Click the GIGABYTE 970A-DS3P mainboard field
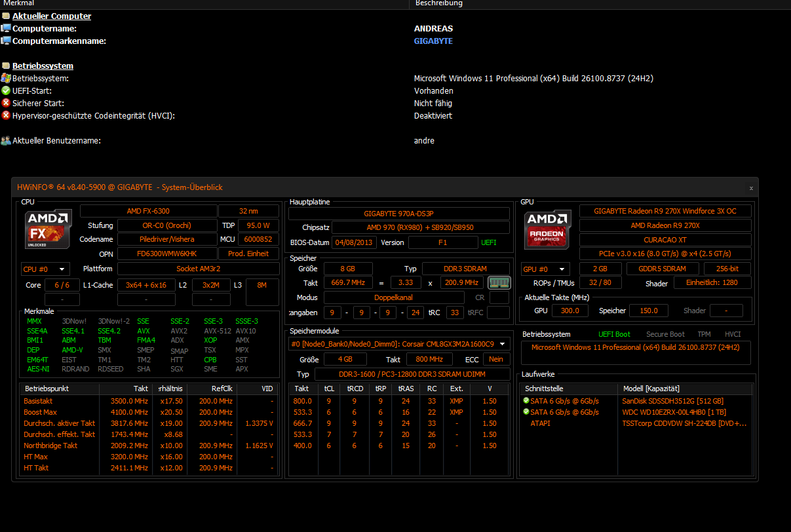791x532 pixels. point(399,214)
